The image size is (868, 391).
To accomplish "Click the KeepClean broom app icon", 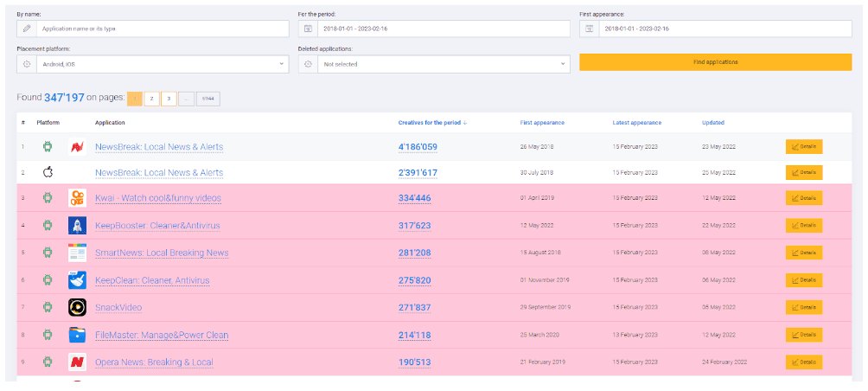I will [77, 280].
